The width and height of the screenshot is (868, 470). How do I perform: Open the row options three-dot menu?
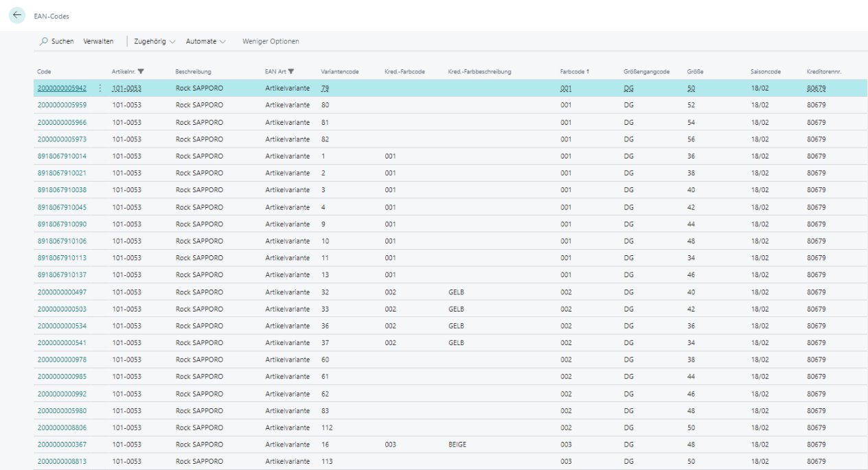coord(100,89)
